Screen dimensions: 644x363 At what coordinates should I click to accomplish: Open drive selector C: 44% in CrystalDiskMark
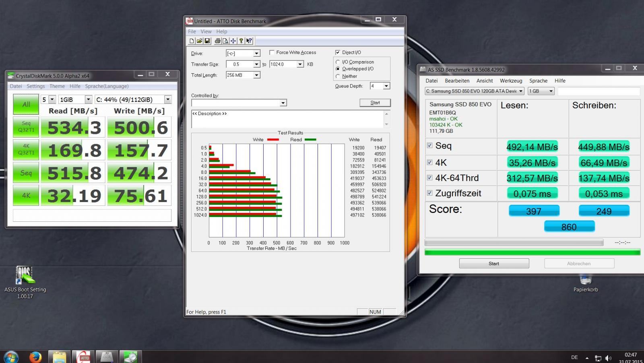click(133, 99)
